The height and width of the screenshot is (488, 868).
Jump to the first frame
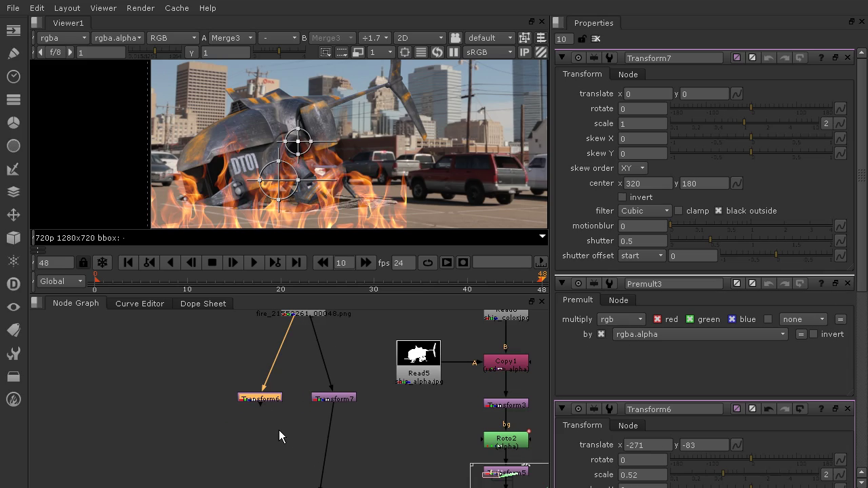tap(127, 263)
